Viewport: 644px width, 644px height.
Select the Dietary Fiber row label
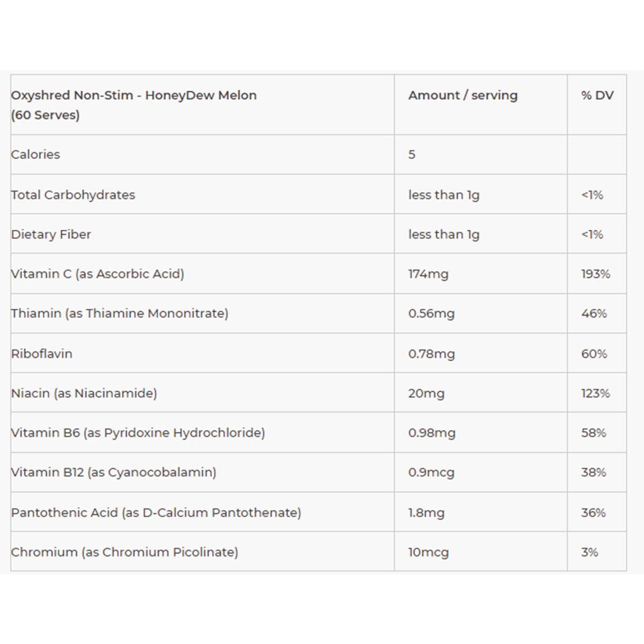(51, 235)
